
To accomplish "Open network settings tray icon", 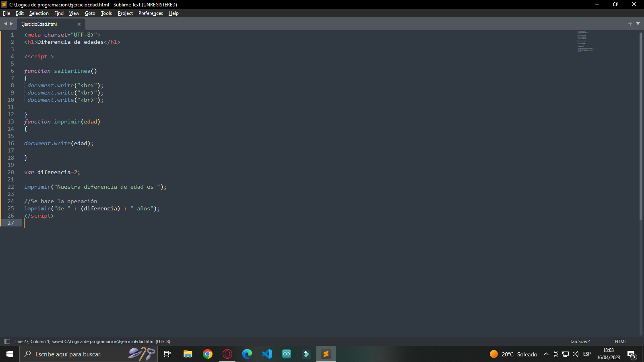I will (566, 354).
